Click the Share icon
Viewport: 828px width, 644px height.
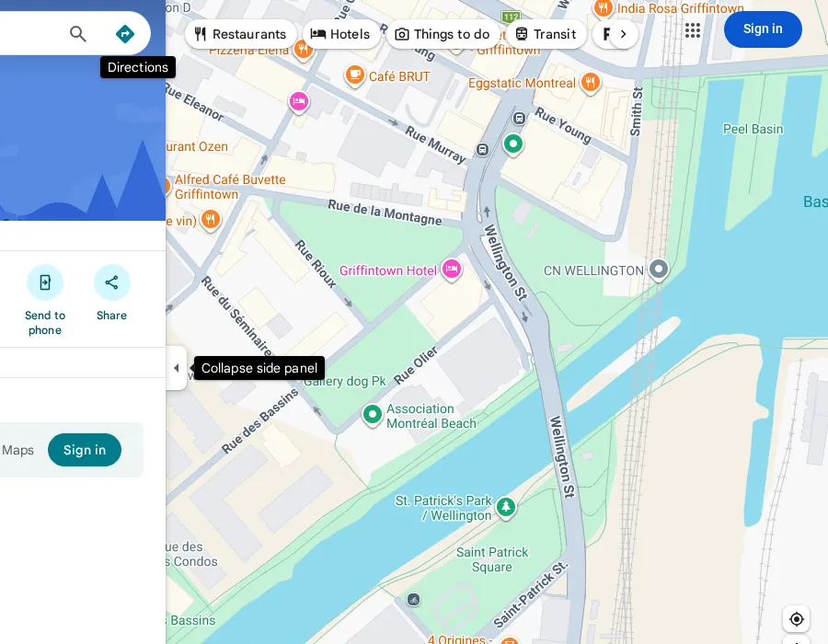click(112, 282)
